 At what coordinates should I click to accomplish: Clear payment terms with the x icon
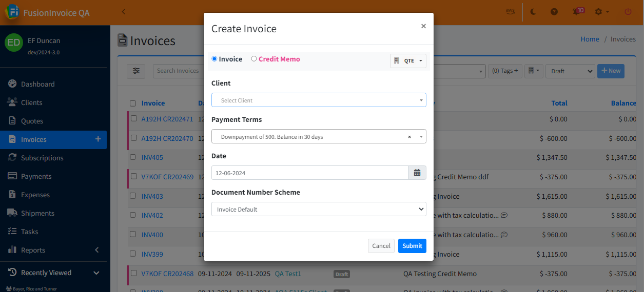click(x=409, y=137)
